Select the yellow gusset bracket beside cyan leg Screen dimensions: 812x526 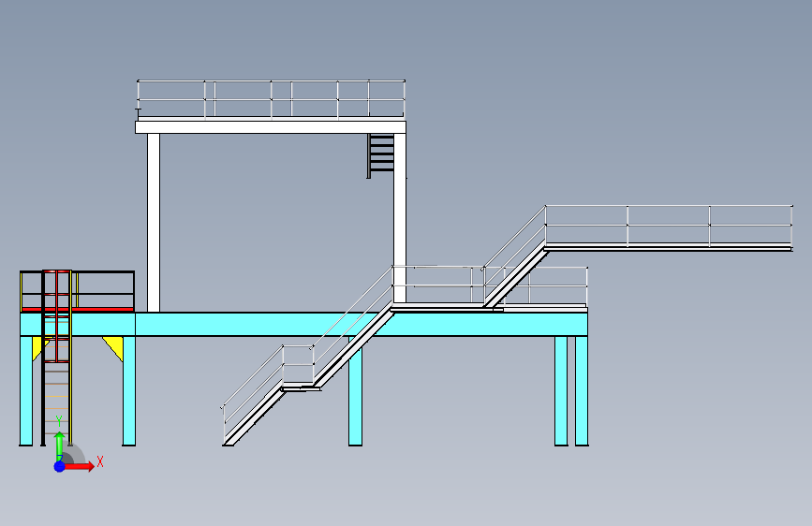coord(114,347)
